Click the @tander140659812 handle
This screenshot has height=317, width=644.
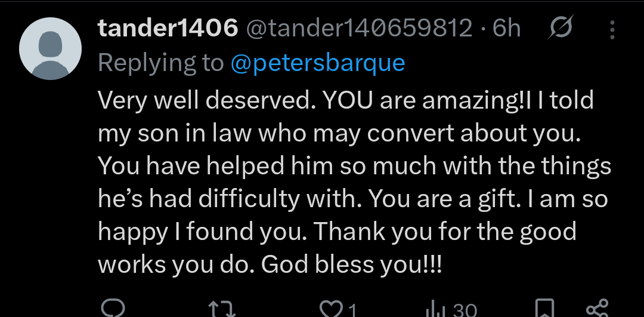point(360,28)
